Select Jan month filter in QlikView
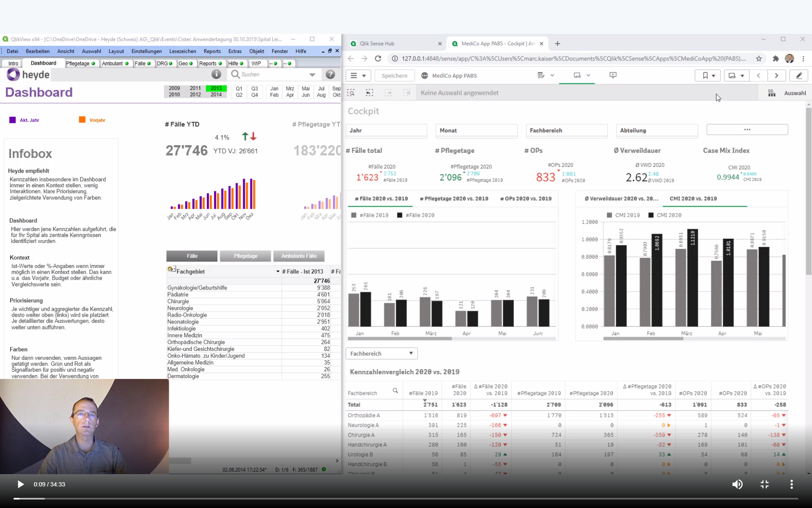Image resolution: width=812 pixels, height=508 pixels. pos(274,88)
